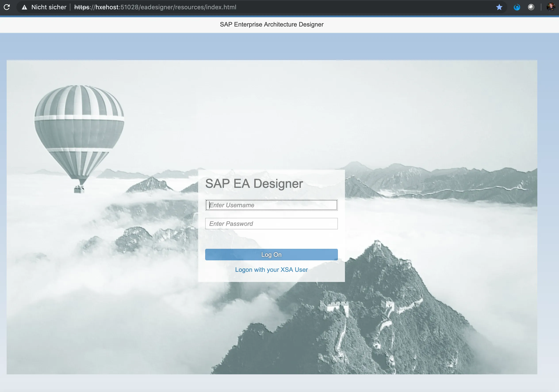The image size is (559, 392).
Task: Click the Great Wall watchtower in the background
Action: (x=337, y=307)
